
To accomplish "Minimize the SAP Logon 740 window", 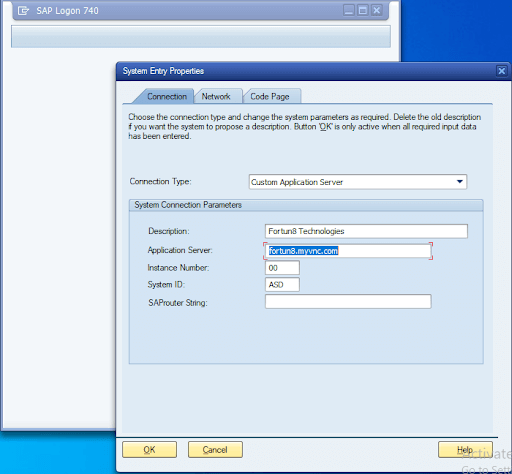I will (x=349, y=10).
